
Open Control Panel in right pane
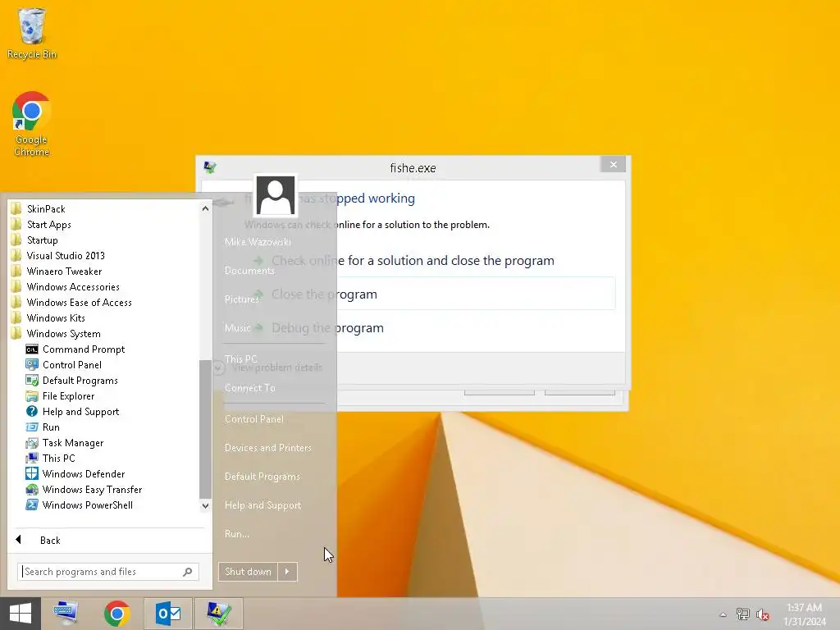click(254, 419)
